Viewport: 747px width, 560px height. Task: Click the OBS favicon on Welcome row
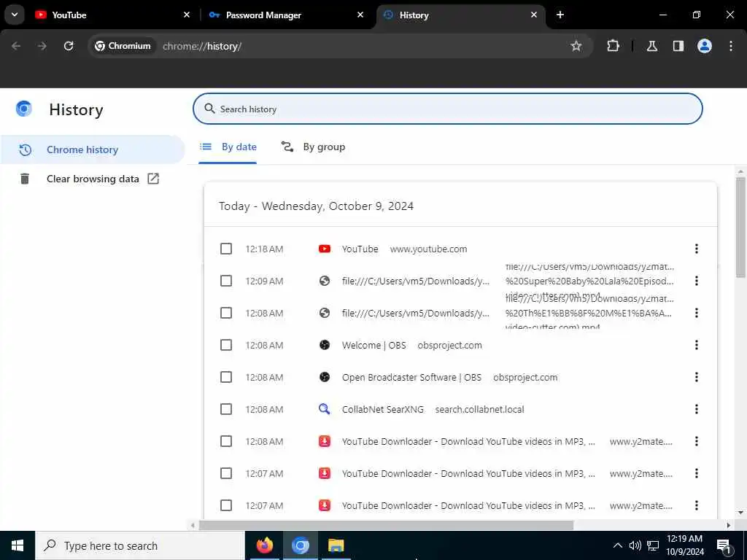tap(325, 345)
